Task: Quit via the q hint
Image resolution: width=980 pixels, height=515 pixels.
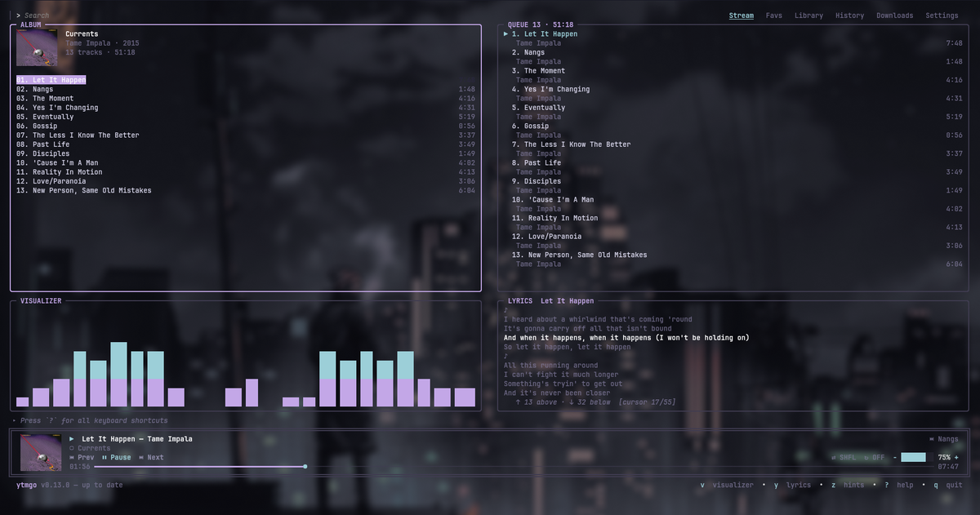Action: click(947, 485)
